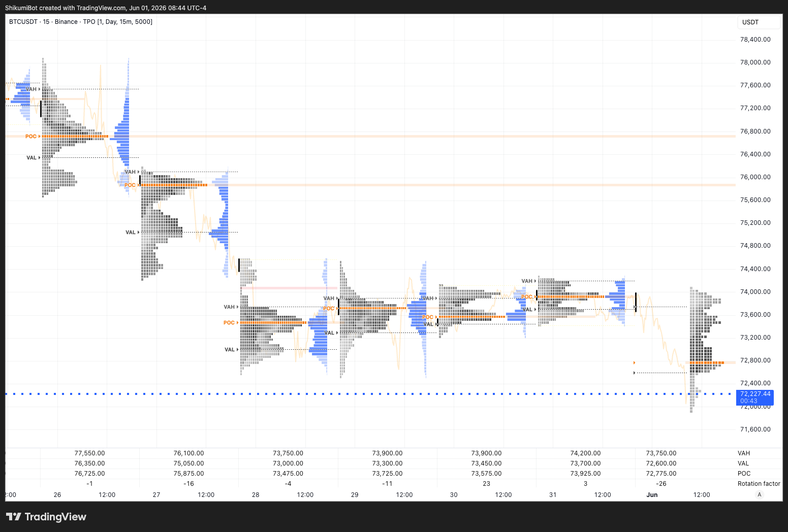Image resolution: width=788 pixels, height=532 pixels.
Task: Click the VAH row label in data table
Action: pyautogui.click(x=744, y=453)
